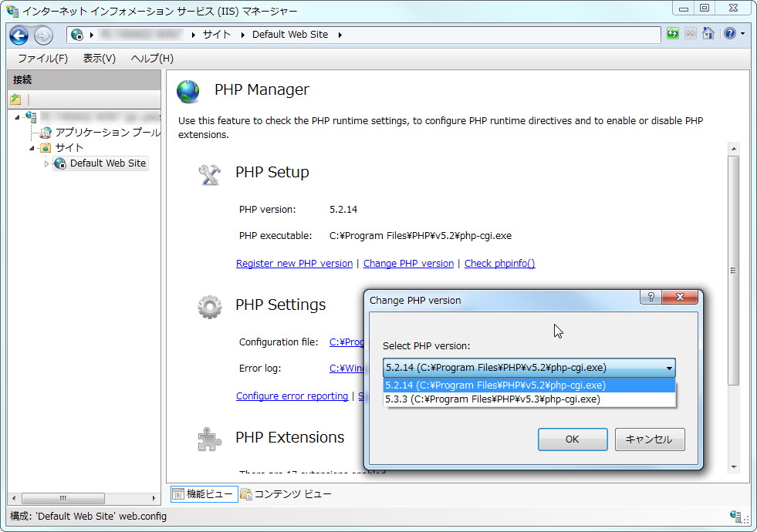Click the PHP Setup wrench icon
757x532 pixels.
coord(208,173)
